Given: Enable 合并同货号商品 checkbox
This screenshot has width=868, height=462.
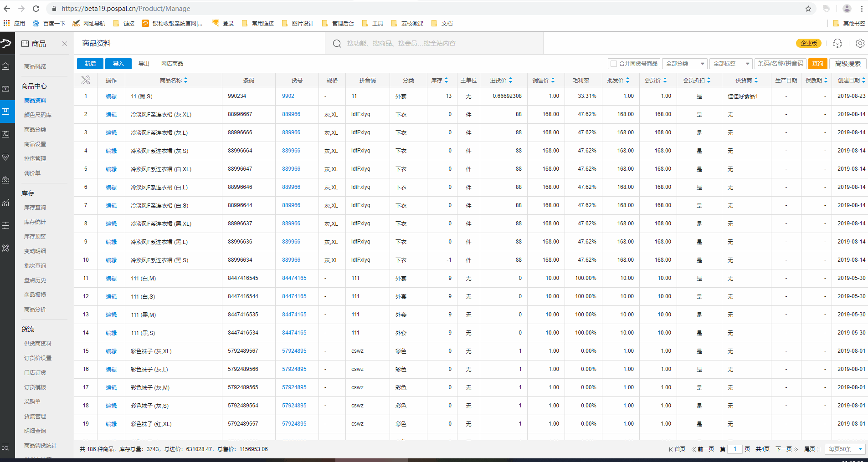Looking at the screenshot, I should 613,64.
